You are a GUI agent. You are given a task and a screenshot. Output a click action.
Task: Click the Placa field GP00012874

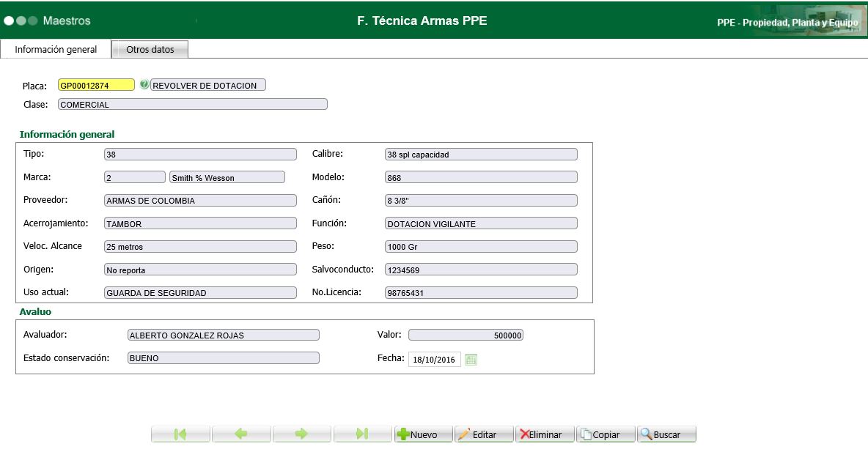(x=96, y=85)
